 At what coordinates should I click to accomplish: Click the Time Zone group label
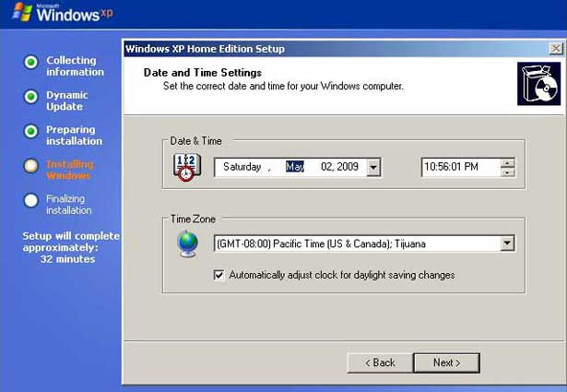click(193, 219)
